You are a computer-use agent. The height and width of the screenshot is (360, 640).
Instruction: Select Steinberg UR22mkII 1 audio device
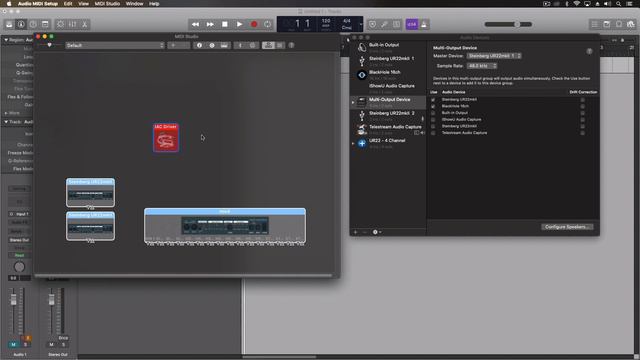point(388,61)
